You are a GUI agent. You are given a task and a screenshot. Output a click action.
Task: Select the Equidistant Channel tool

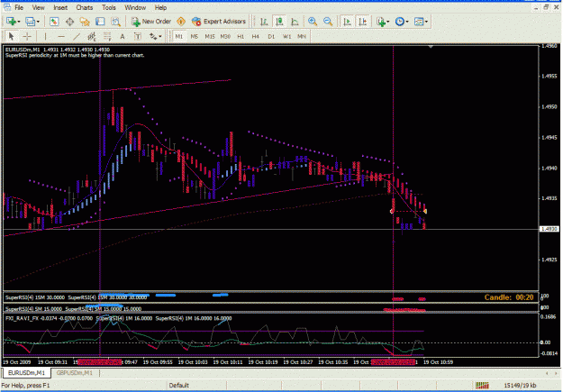[92, 36]
